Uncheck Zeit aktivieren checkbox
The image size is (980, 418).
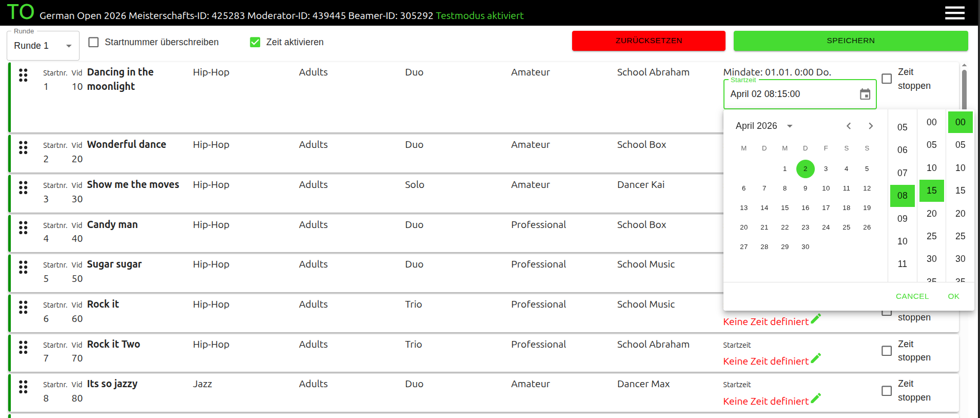[255, 42]
